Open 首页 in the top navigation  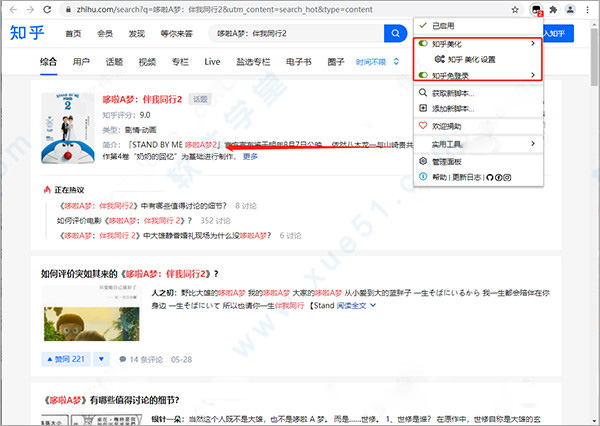pos(73,34)
